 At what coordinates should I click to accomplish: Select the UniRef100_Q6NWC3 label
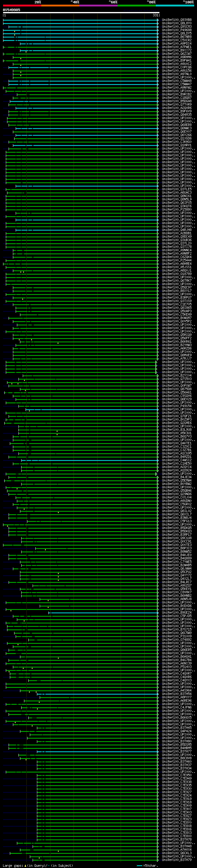click(x=177, y=128)
